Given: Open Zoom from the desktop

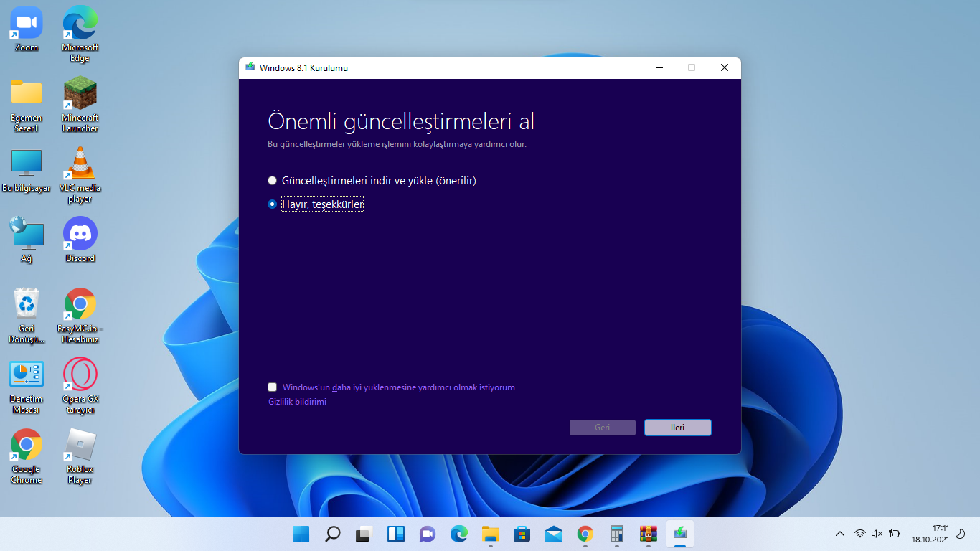Looking at the screenshot, I should pyautogui.click(x=26, y=25).
